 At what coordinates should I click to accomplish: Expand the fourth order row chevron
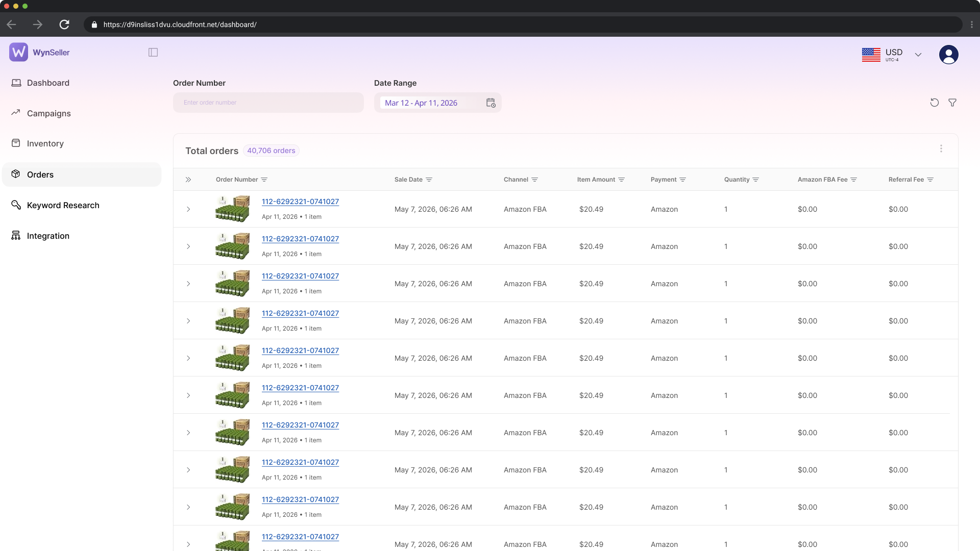(188, 321)
